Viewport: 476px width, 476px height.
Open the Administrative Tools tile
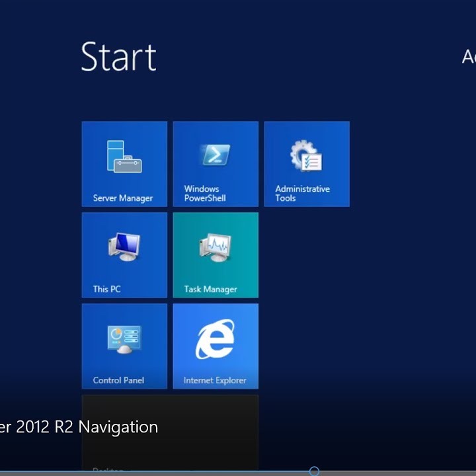tap(307, 164)
